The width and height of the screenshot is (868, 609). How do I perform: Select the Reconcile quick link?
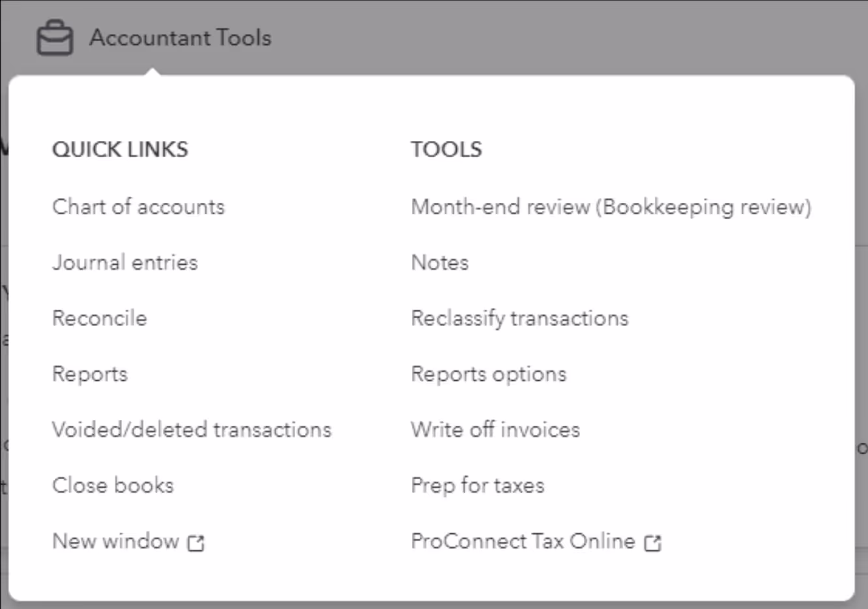[100, 318]
